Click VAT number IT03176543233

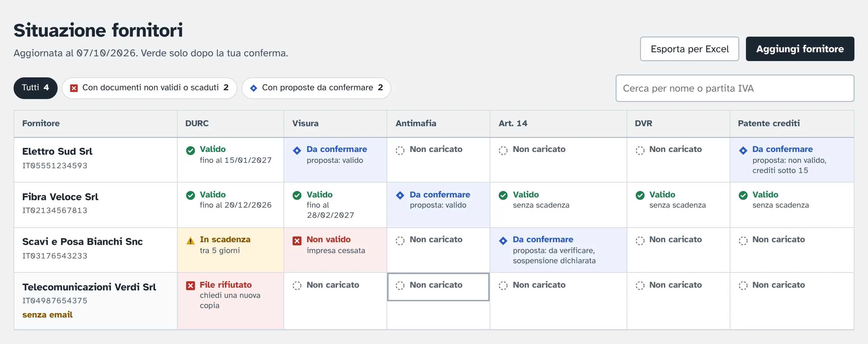pyautogui.click(x=55, y=256)
